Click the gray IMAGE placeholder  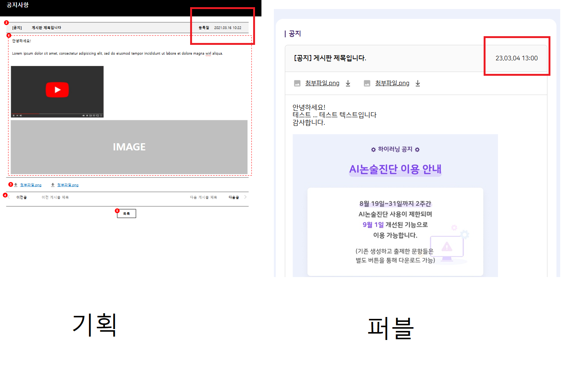pos(129,147)
